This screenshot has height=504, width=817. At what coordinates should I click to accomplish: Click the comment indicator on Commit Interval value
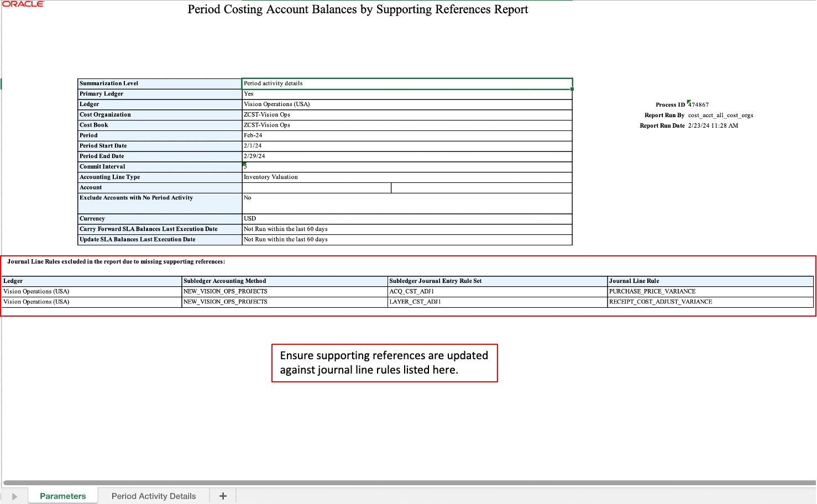coord(245,164)
